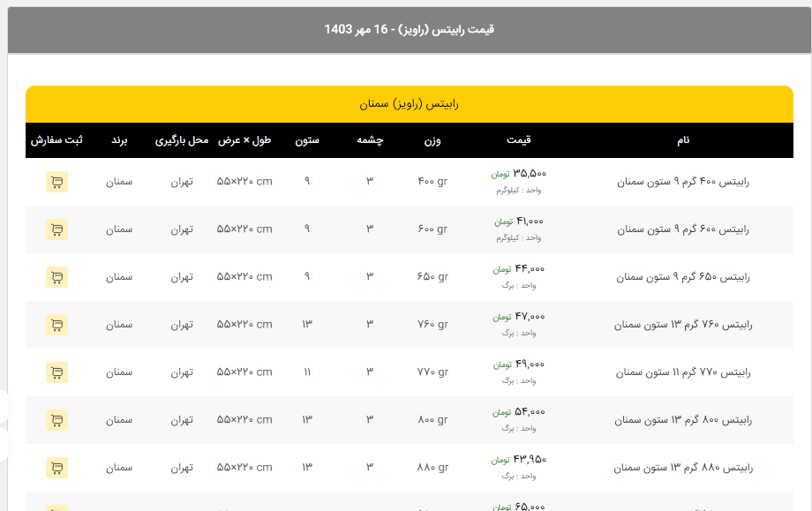The height and width of the screenshot is (511, 812).
Task: Hit the cart icon for رابیتس ۷۷۰ گرم
Action: click(56, 372)
